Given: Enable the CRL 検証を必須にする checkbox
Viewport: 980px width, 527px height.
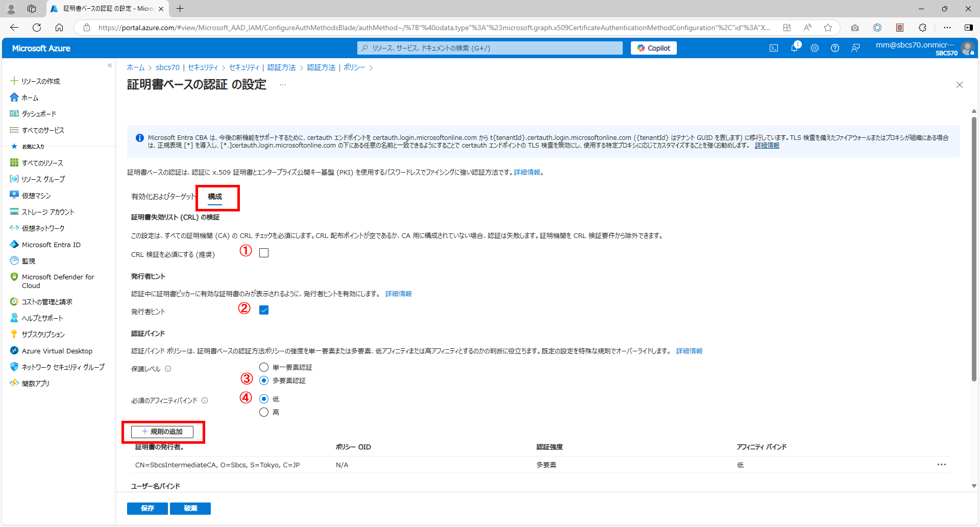Looking at the screenshot, I should (264, 253).
